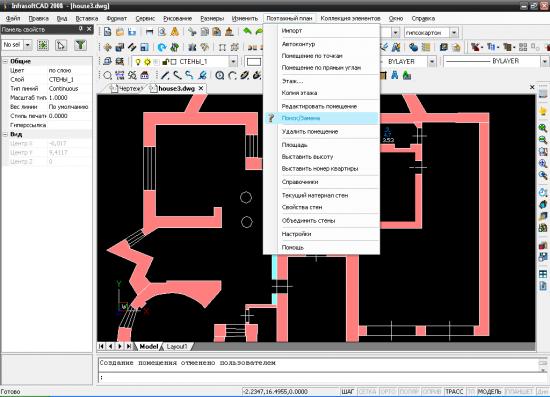
Task: Toggle the ОРТО mode in status bar
Action: [388, 392]
